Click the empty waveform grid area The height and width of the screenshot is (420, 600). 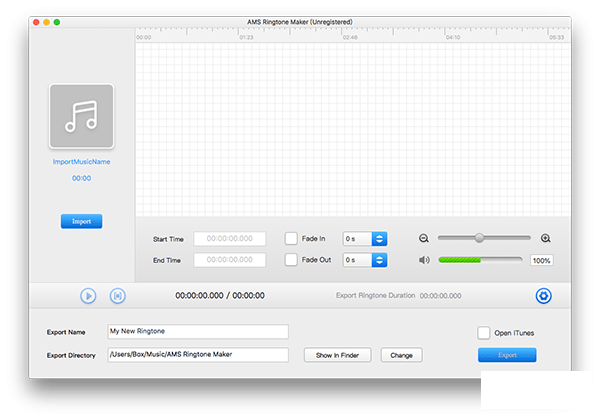[x=353, y=129]
